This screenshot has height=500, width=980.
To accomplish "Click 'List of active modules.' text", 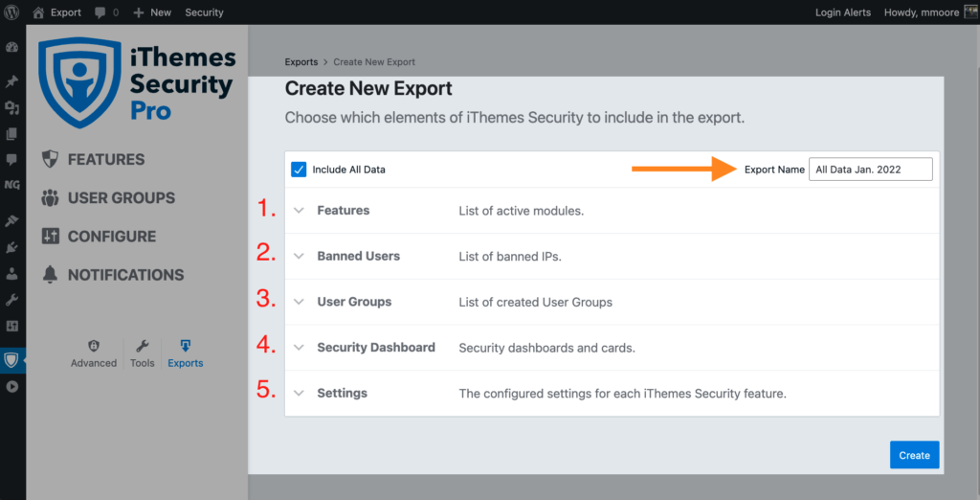I will 522,211.
